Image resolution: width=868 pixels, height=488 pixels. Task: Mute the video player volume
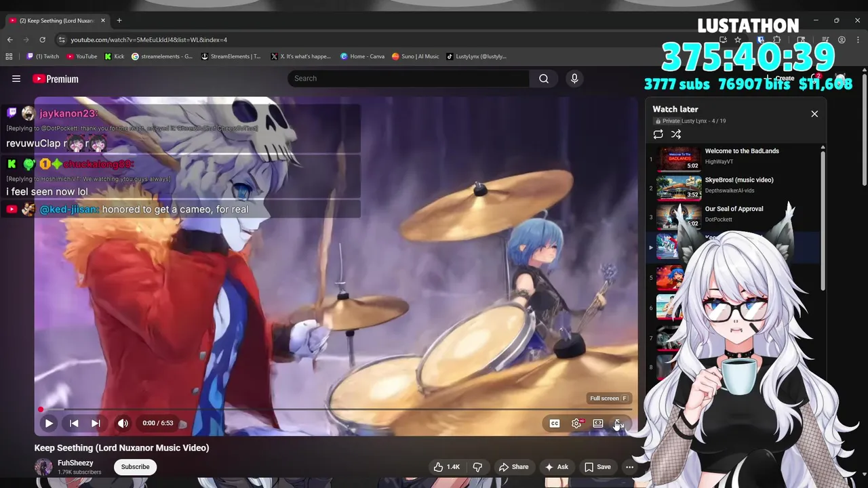[x=123, y=423]
